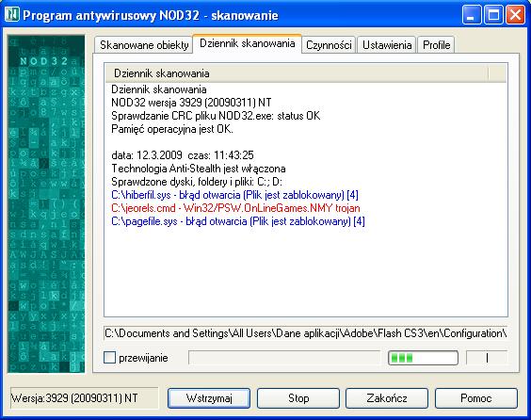Click the Stop button
Screen dimensions: 531x420
[x=298, y=398]
